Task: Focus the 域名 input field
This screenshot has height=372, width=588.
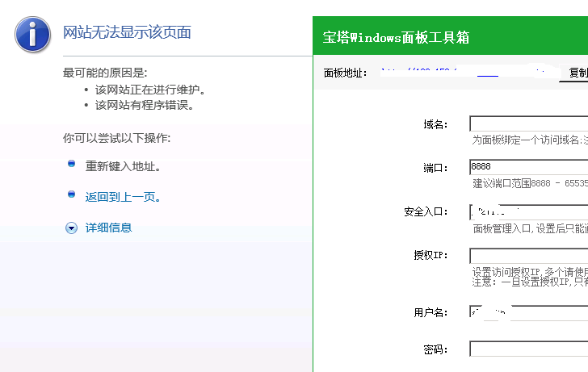Action: (x=529, y=123)
